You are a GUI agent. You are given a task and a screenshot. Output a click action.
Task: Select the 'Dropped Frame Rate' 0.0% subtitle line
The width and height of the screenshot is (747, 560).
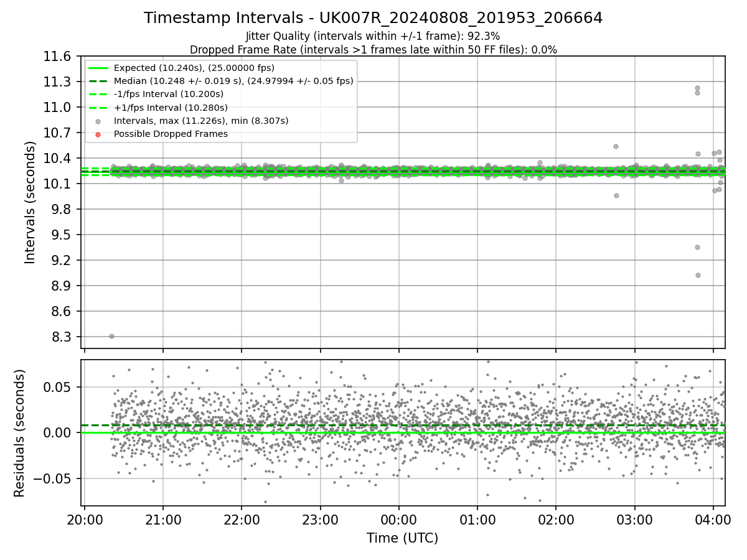tap(373, 50)
